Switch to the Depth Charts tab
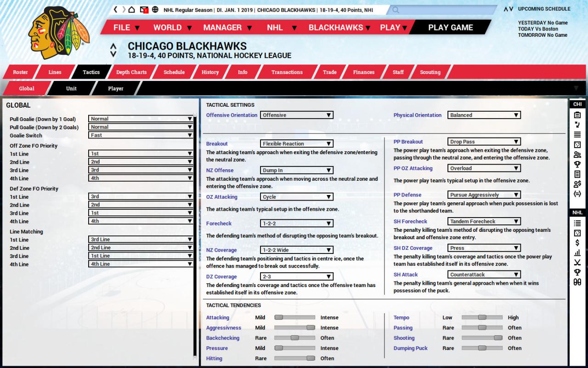 pos(132,72)
